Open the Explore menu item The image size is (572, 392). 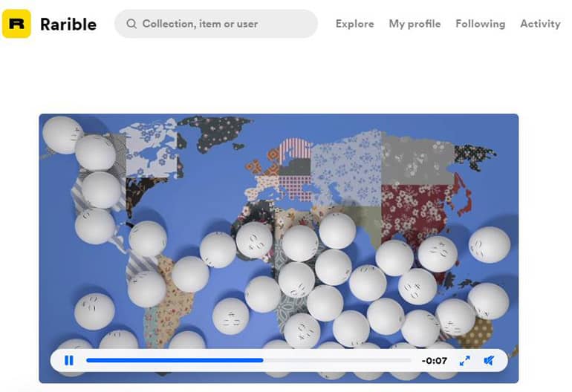pos(354,24)
